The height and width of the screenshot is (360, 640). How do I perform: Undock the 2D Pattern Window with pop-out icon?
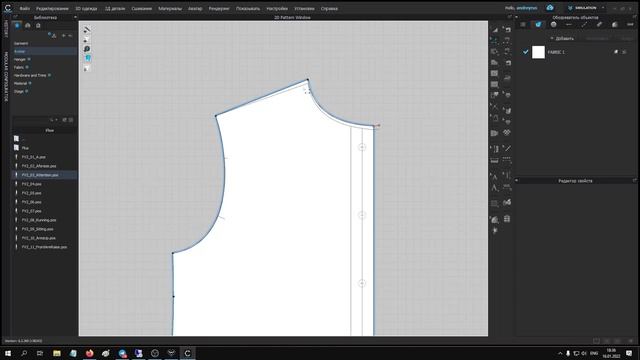tap(510, 17)
